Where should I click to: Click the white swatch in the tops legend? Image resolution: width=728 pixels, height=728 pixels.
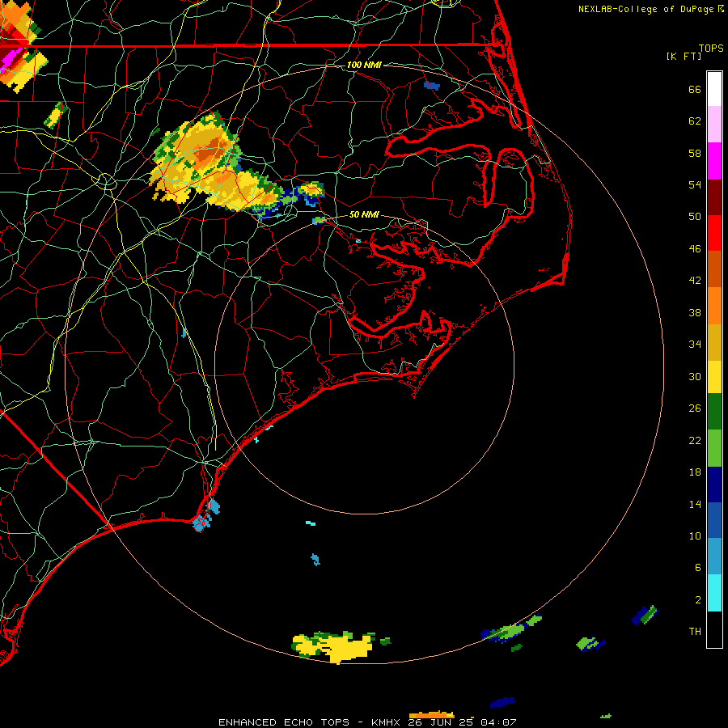(x=714, y=89)
